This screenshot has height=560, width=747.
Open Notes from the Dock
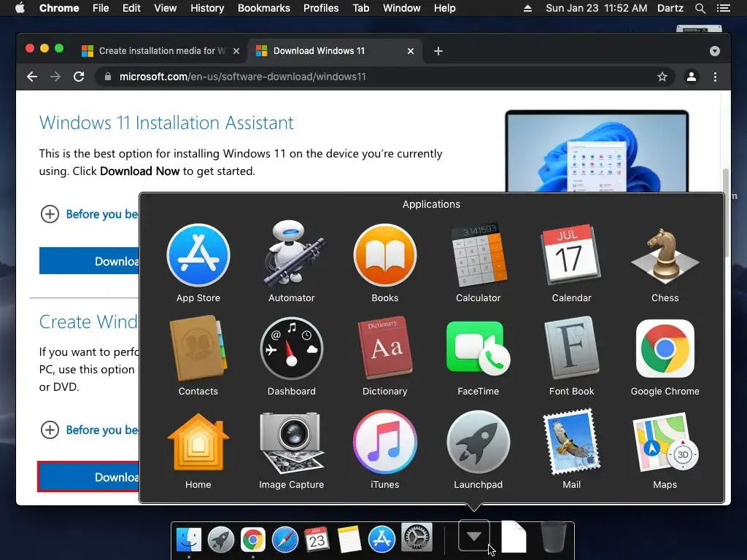click(349, 540)
